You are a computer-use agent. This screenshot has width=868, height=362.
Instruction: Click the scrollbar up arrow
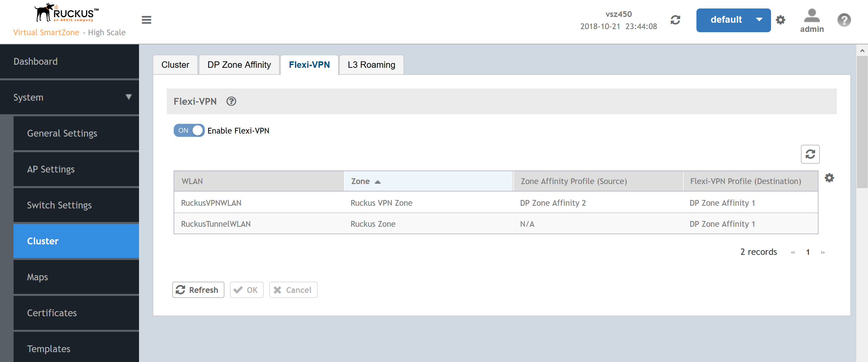[862, 51]
